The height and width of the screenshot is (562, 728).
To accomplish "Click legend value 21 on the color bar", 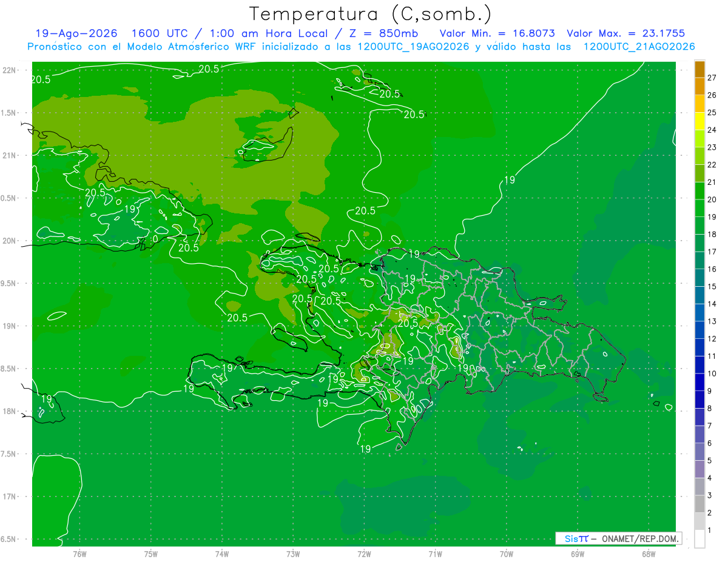I will click(713, 182).
